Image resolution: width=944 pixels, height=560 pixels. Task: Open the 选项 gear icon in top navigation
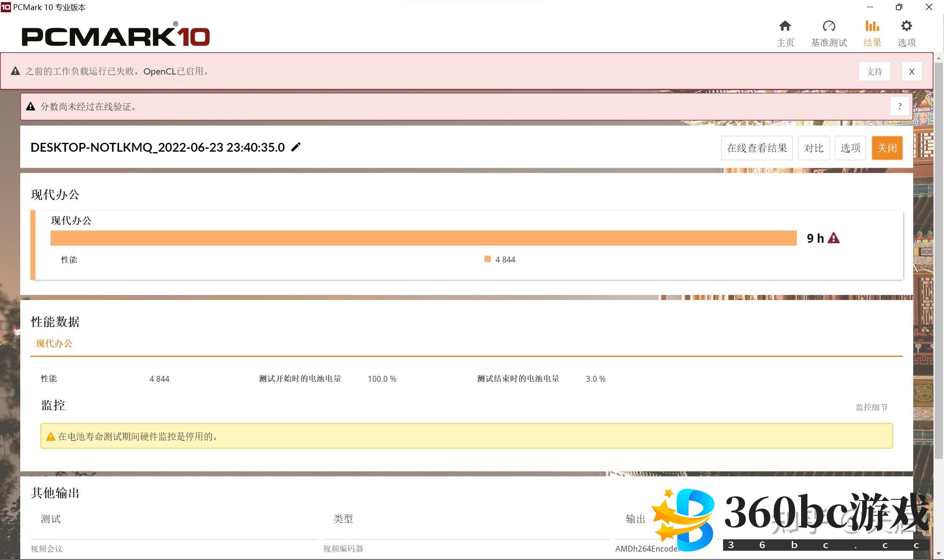[906, 27]
